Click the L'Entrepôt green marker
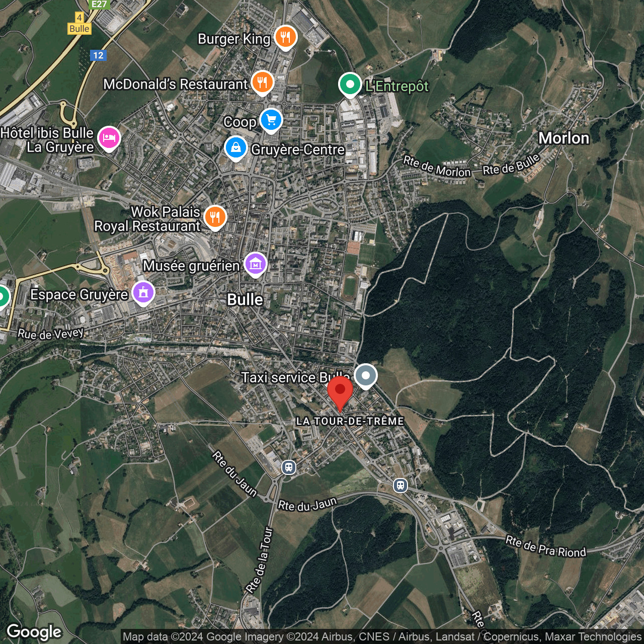The image size is (644, 644). (x=351, y=84)
